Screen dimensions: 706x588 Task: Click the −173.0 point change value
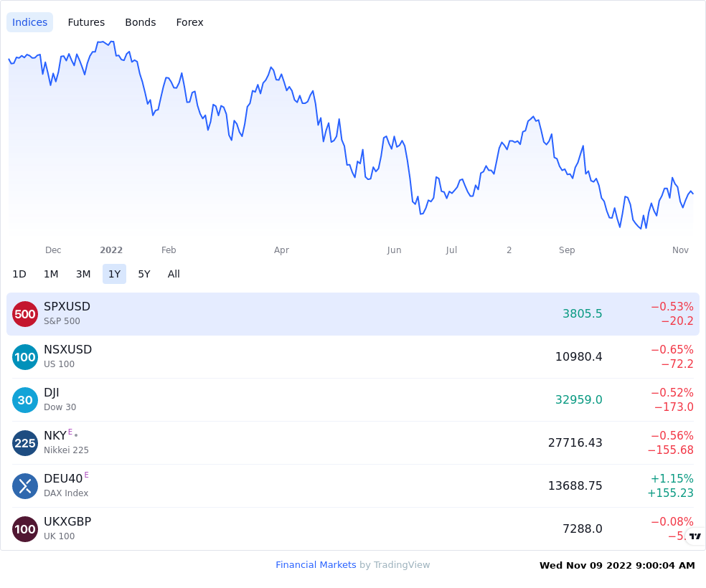click(x=674, y=407)
